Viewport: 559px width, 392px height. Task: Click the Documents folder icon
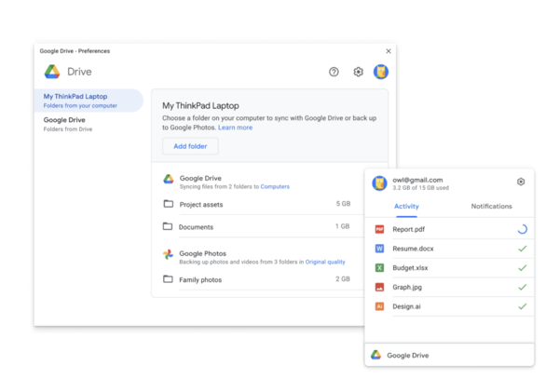[168, 226]
